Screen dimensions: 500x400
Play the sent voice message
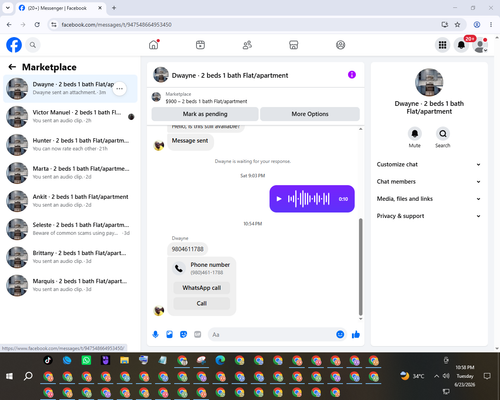point(279,199)
